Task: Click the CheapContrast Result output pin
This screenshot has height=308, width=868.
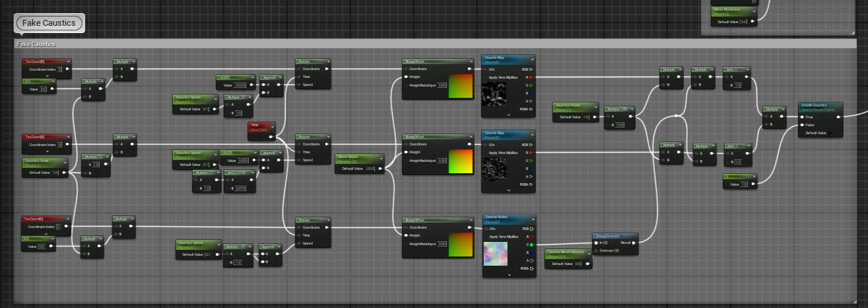Action: pos(634,243)
